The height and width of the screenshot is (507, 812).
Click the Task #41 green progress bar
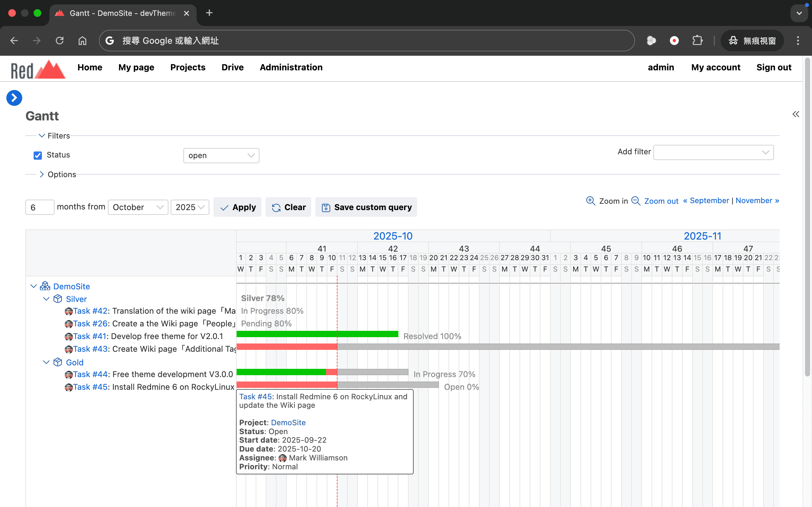(x=317, y=334)
